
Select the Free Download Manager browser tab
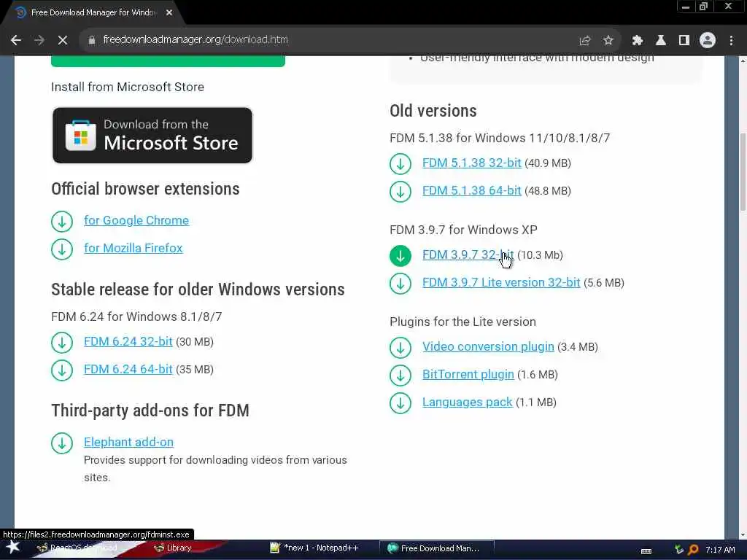93,13
